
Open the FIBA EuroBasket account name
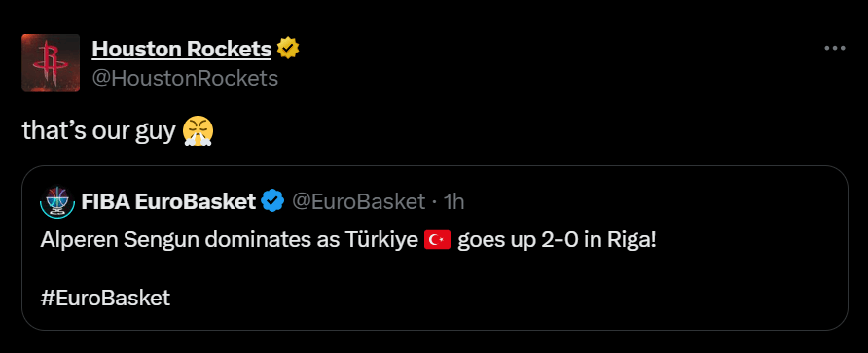point(168,201)
